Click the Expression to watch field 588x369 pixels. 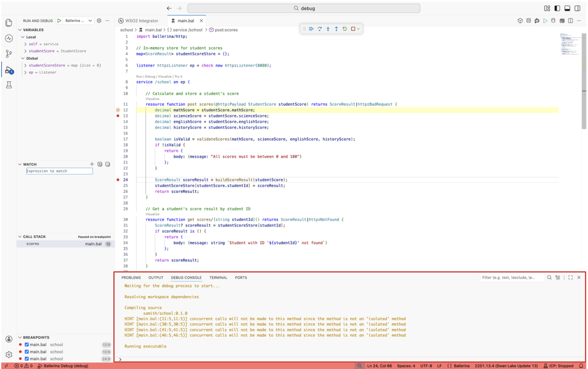[59, 171]
